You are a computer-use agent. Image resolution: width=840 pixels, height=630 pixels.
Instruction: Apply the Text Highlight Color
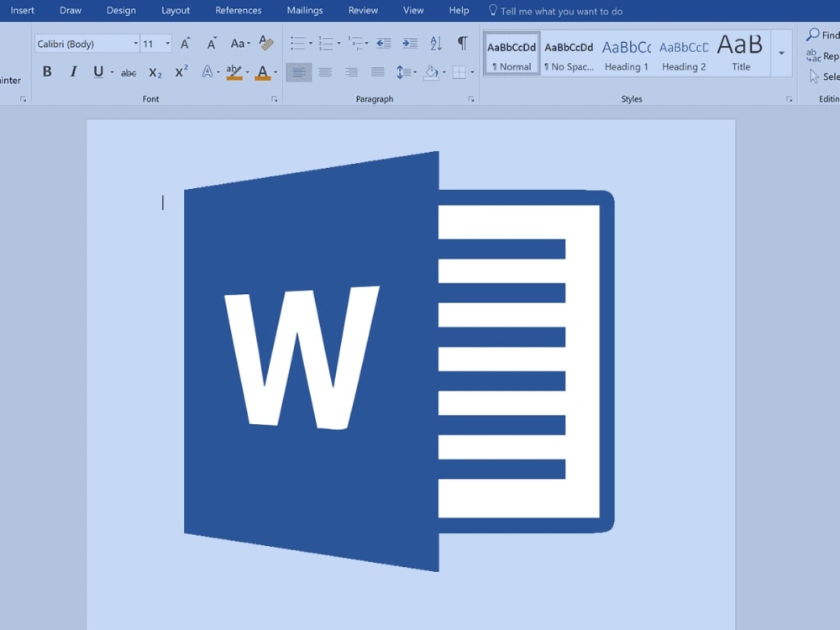point(234,72)
